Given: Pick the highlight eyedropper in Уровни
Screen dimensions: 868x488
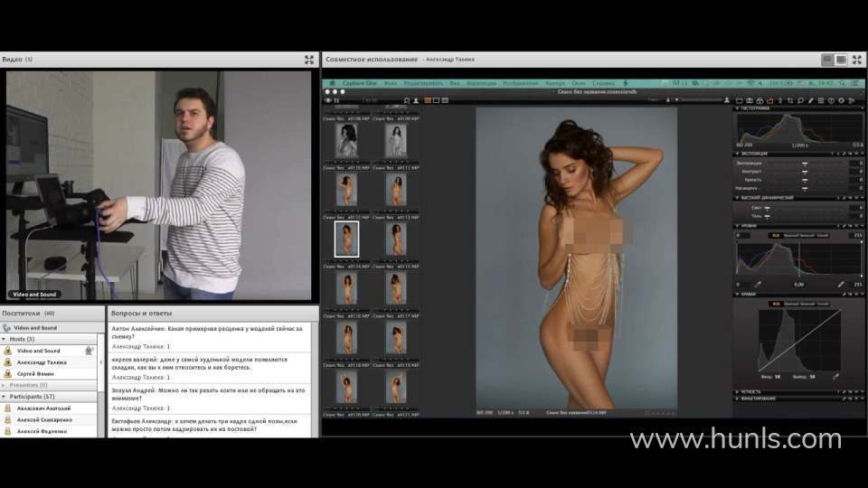Looking at the screenshot, I should click(x=841, y=285).
